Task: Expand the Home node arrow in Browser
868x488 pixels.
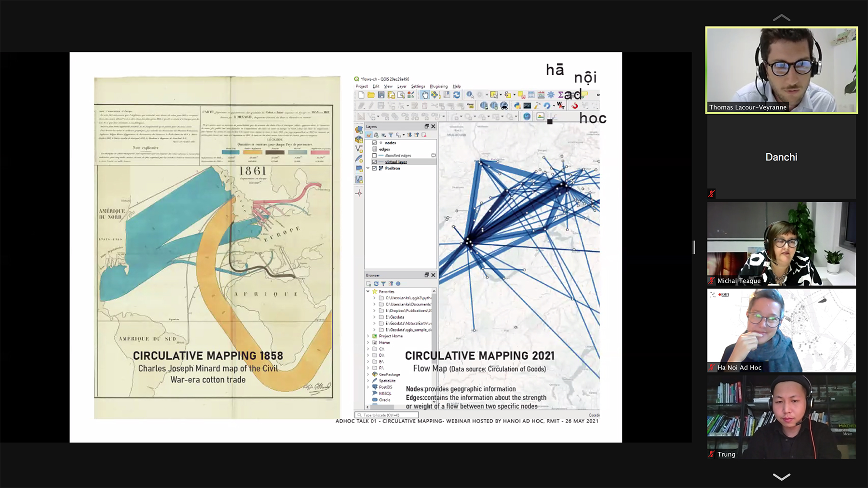Action: pos(368,343)
